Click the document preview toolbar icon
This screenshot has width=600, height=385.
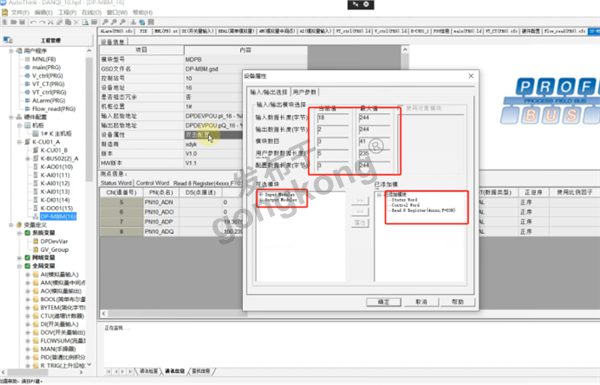(x=85, y=22)
